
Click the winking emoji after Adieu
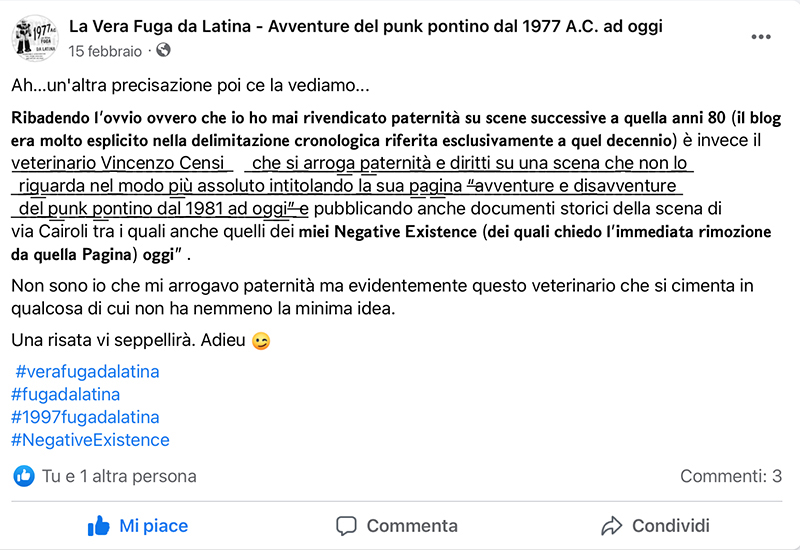click(261, 341)
